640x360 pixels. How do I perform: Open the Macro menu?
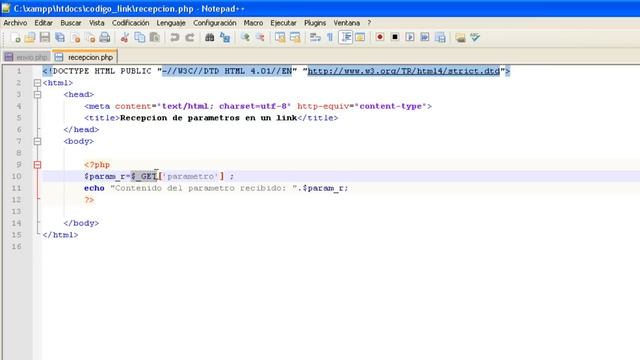[x=253, y=23]
